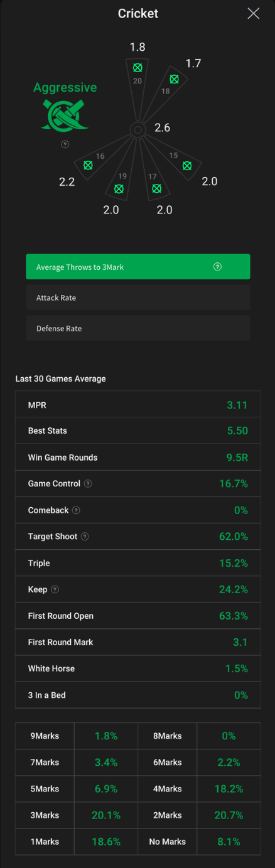Select the 18 segment target marker
The image size is (275, 868).
(175, 79)
